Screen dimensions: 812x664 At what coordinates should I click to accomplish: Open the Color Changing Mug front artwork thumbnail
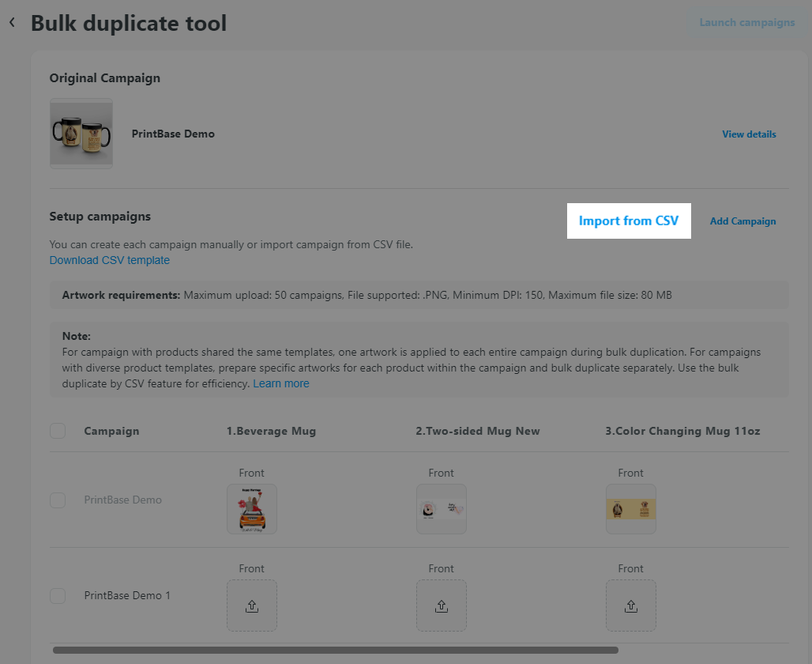(630, 509)
